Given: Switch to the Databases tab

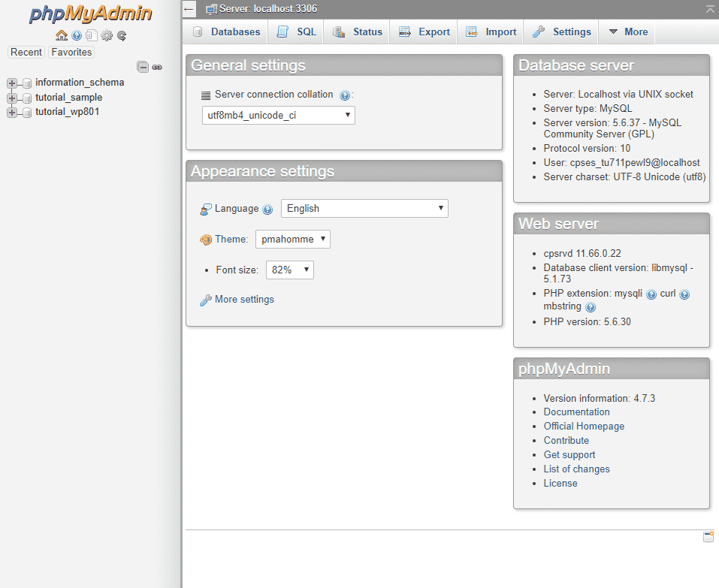Looking at the screenshot, I should (x=227, y=32).
